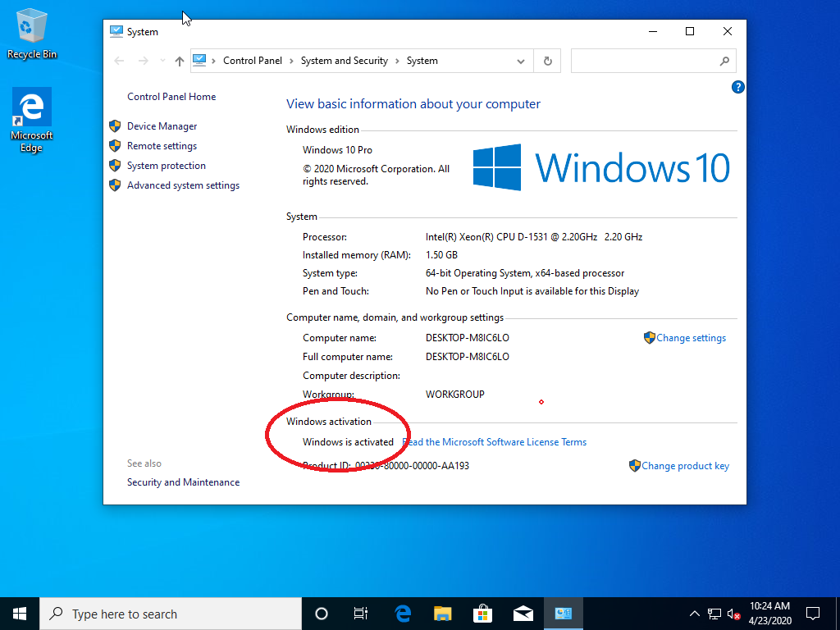Open Recent locations dropdown chevron

163,61
